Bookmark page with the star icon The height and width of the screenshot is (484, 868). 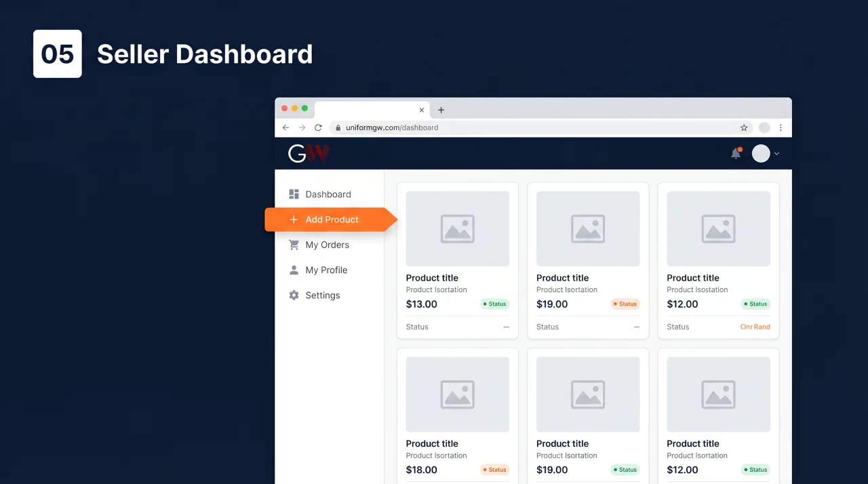point(744,127)
